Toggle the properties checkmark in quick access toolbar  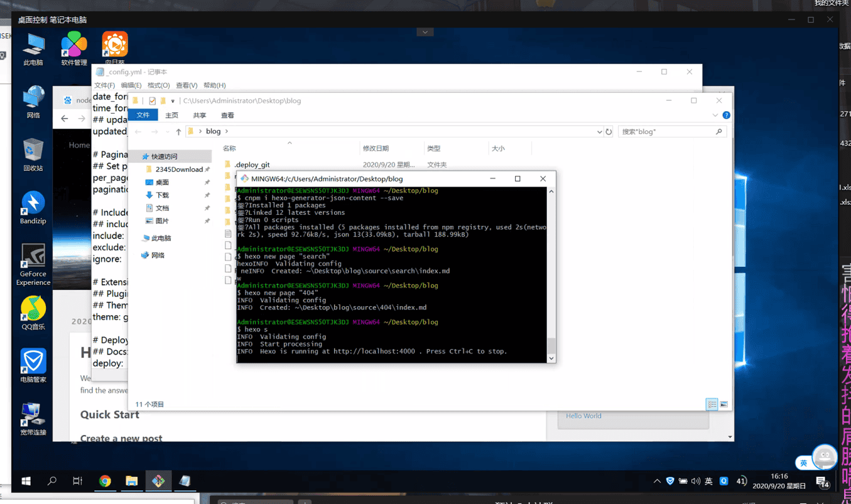(x=152, y=101)
